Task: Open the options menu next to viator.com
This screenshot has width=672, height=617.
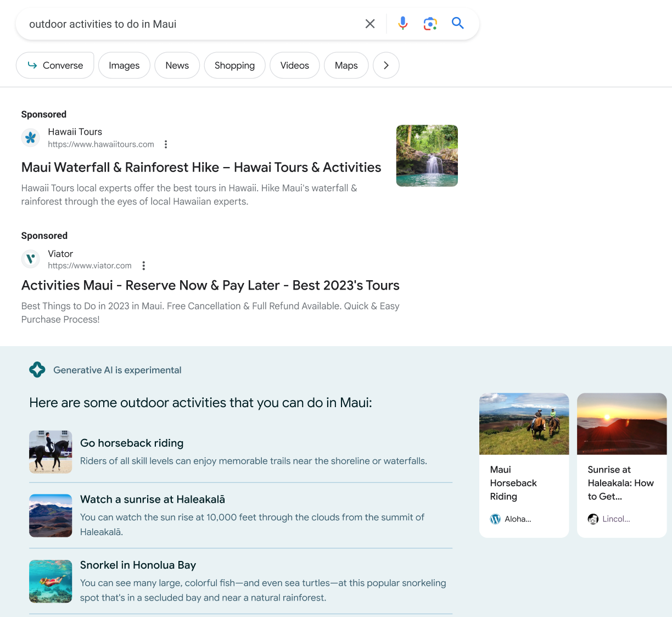Action: pyautogui.click(x=144, y=266)
